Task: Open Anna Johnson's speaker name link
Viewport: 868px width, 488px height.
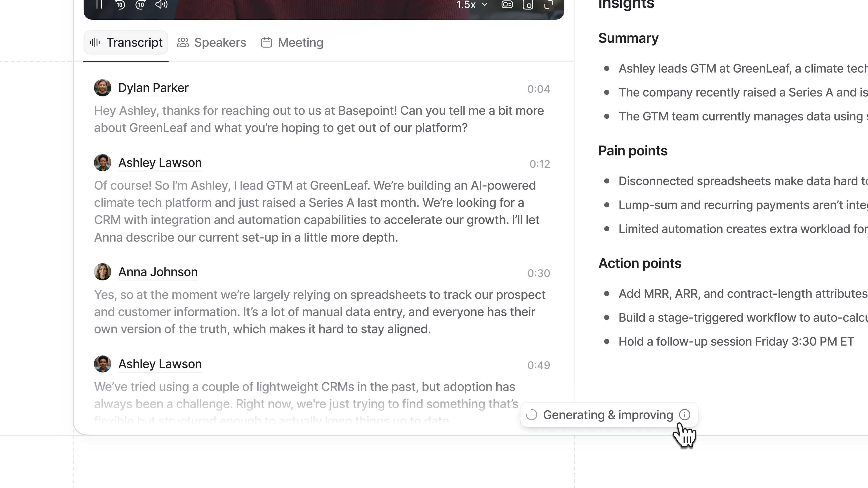Action: click(x=158, y=272)
